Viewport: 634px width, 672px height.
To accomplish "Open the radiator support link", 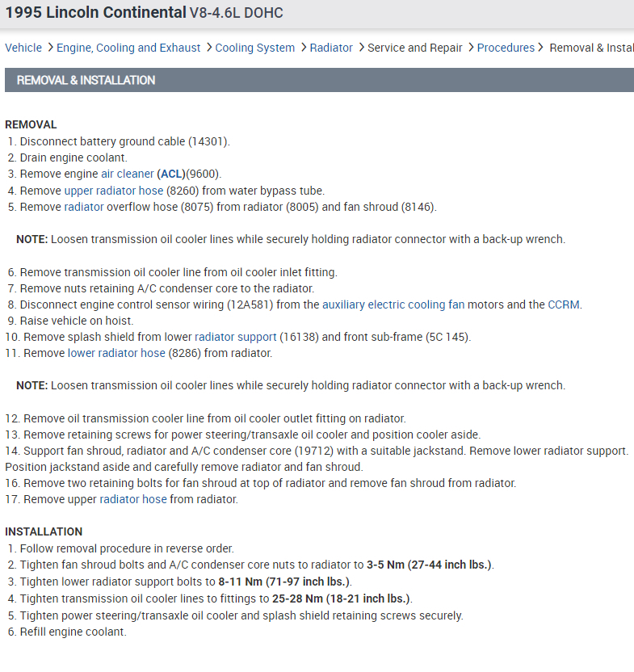I will coord(236,337).
